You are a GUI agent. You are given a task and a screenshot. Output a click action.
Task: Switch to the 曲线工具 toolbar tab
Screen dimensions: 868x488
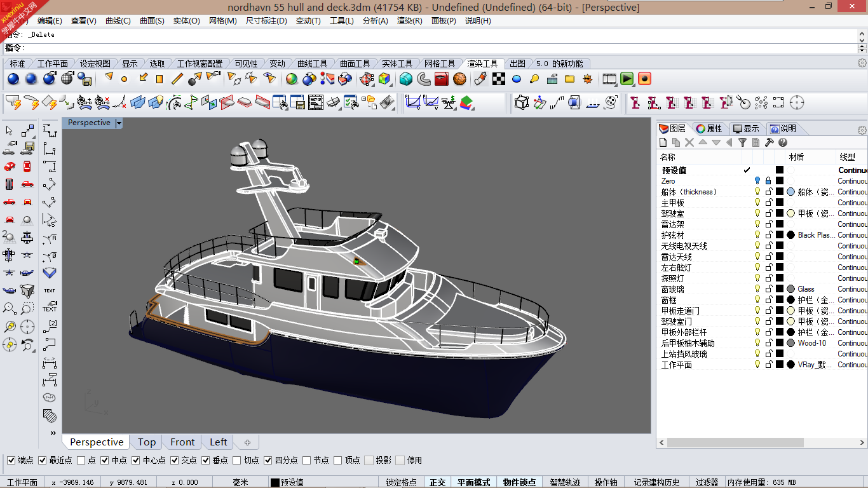(312, 64)
